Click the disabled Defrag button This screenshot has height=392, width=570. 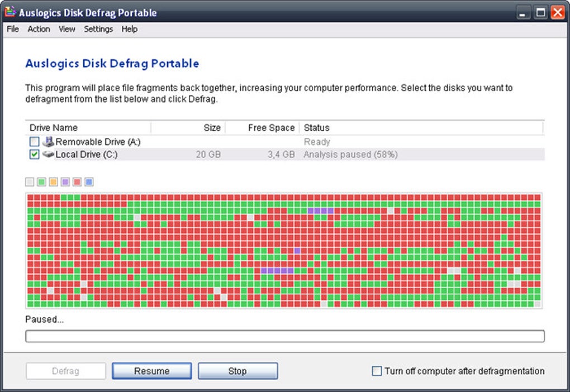click(x=66, y=371)
